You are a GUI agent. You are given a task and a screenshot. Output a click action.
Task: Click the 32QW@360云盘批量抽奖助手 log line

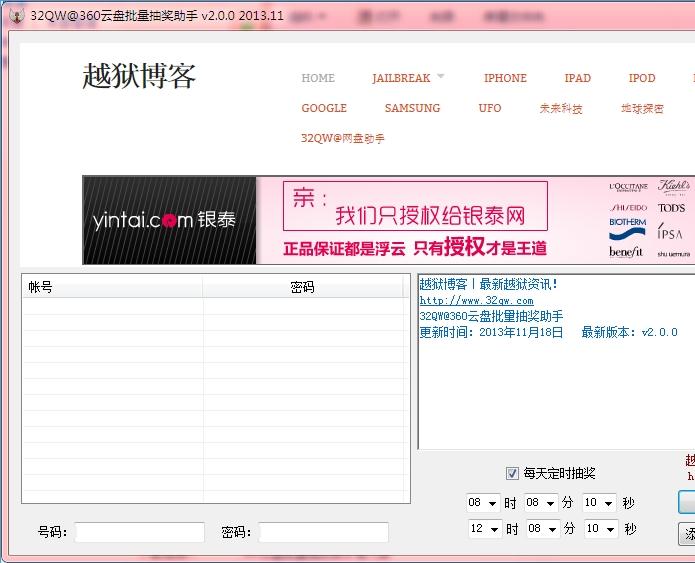click(x=491, y=316)
